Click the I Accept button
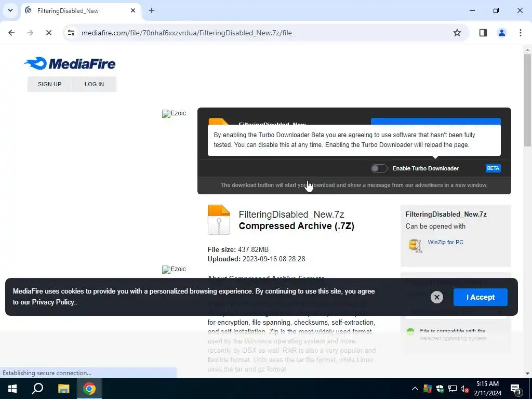 481,297
